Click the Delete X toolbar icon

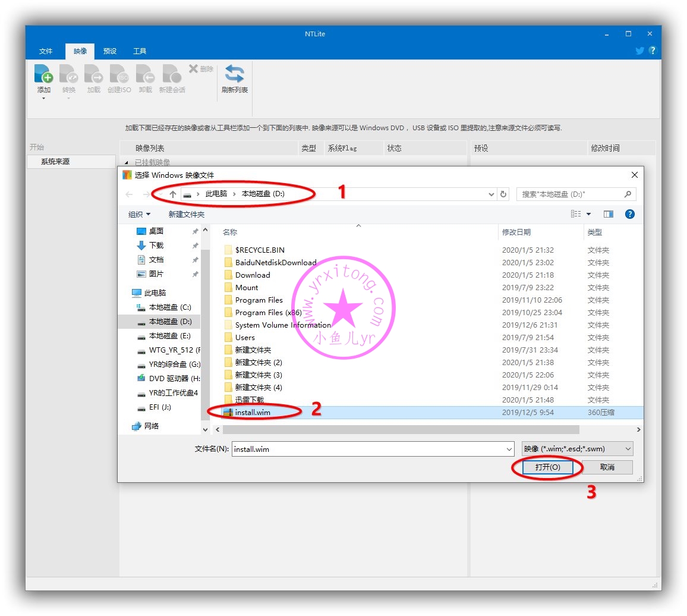[193, 68]
